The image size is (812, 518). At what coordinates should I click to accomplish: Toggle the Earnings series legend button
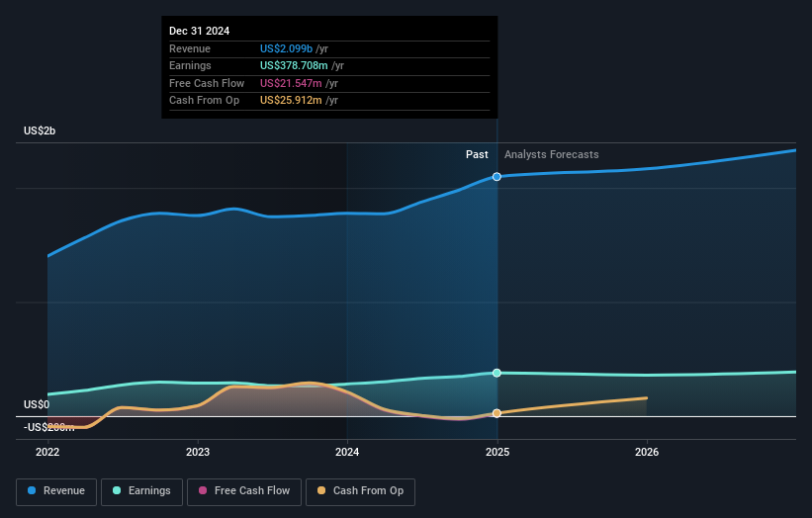pyautogui.click(x=141, y=491)
